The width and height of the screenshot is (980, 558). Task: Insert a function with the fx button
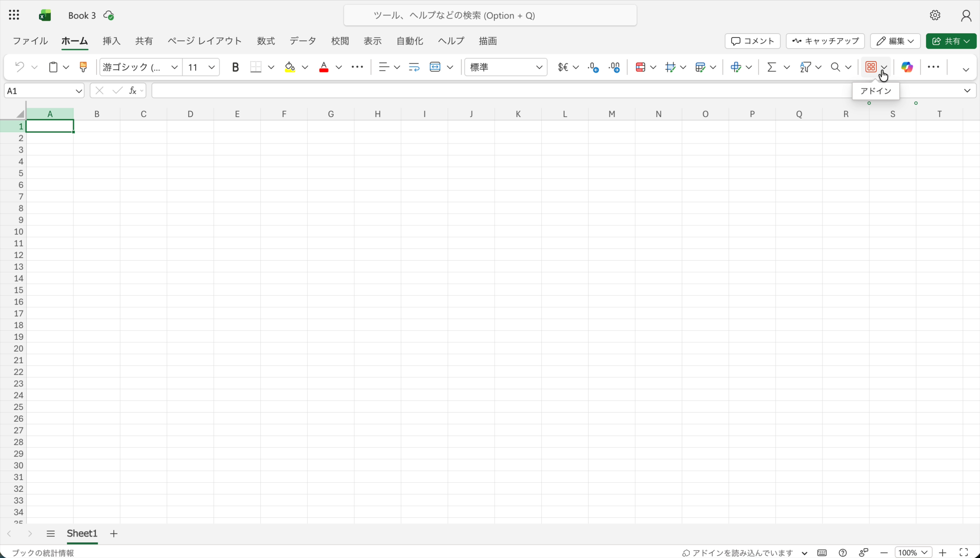[133, 90]
